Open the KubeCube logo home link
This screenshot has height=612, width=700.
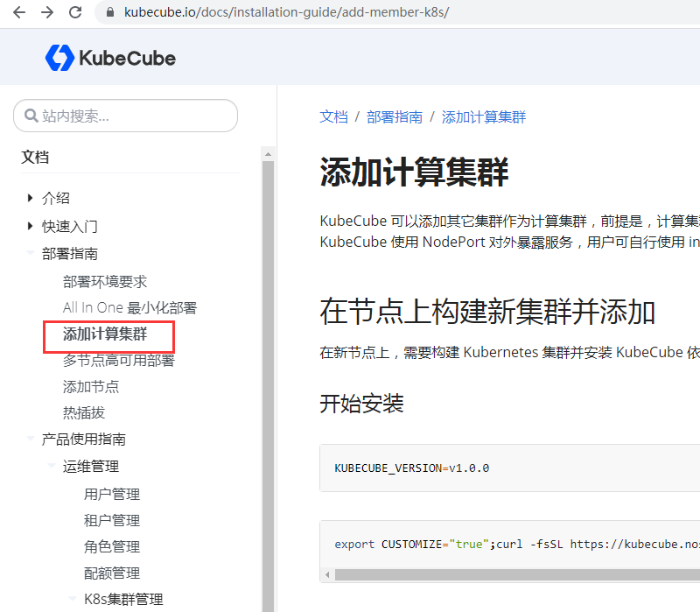pyautogui.click(x=111, y=58)
